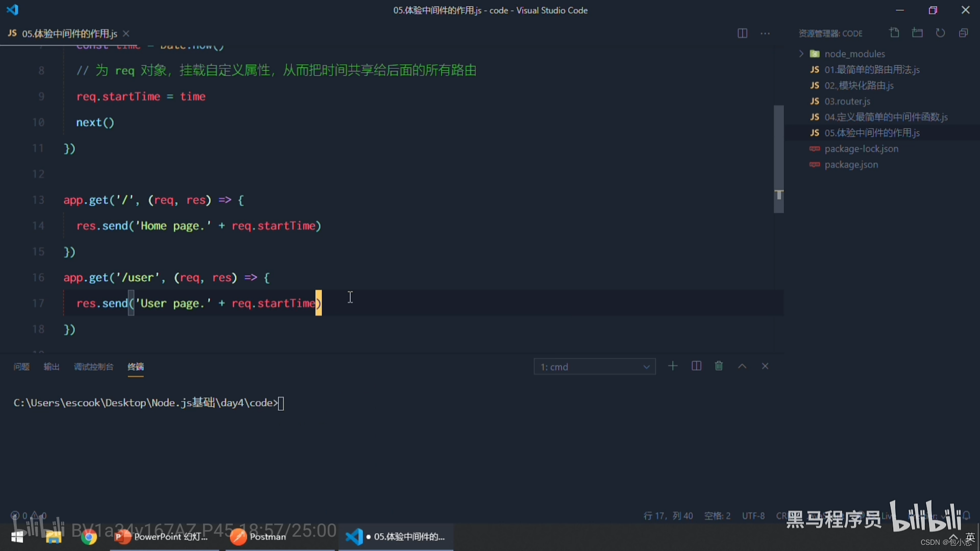
Task: Click VS Code taskbar window button
Action: [396, 537]
